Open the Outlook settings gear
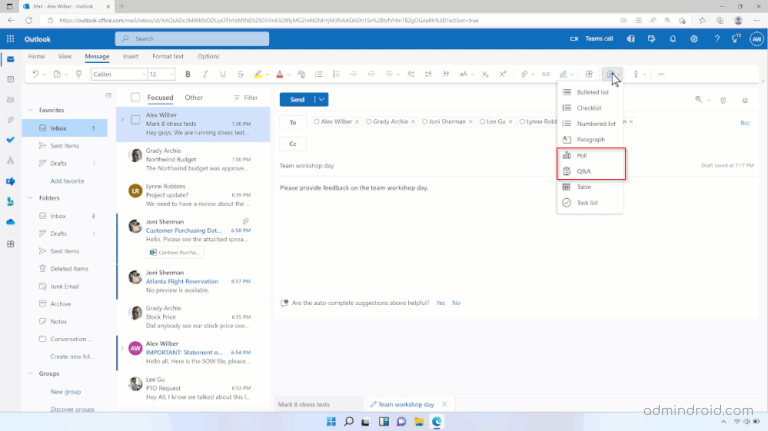The height and width of the screenshot is (431, 768). (694, 38)
